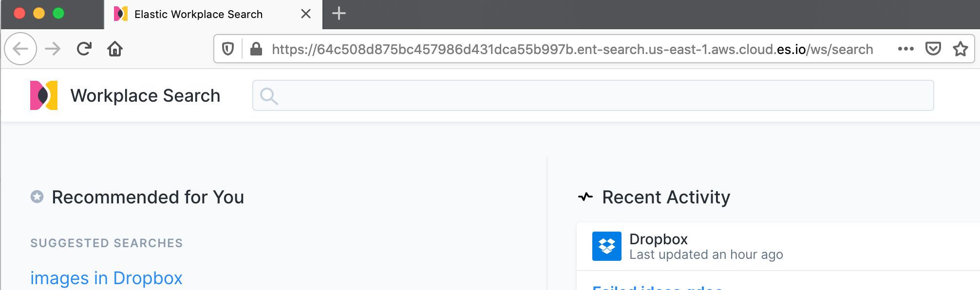Click the Workplace Search logo icon
The width and height of the screenshot is (980, 290).
point(44,95)
